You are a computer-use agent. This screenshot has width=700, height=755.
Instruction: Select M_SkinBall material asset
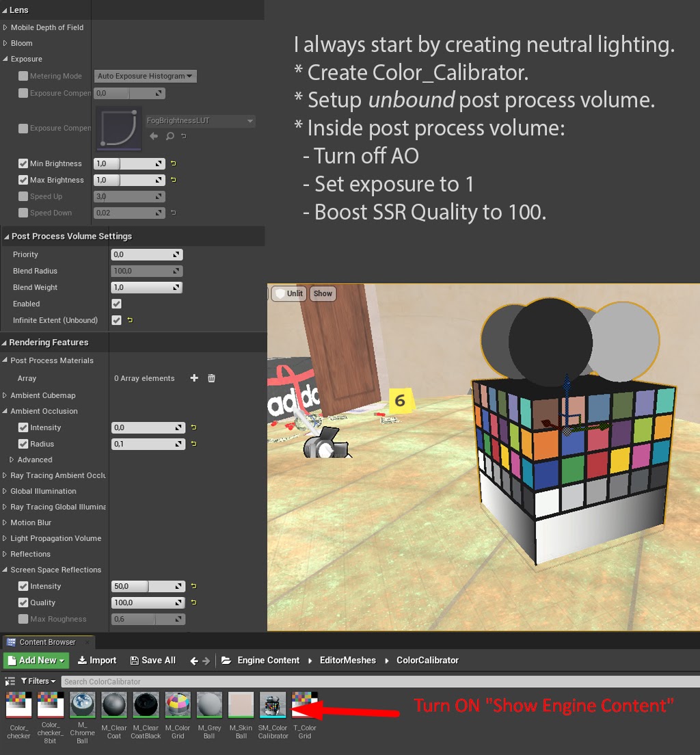pyautogui.click(x=241, y=704)
